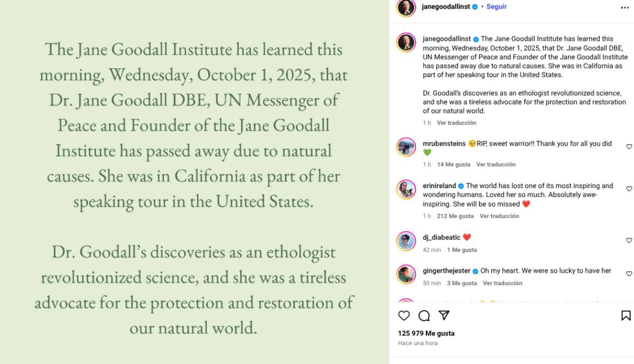The height and width of the screenshot is (364, 634).
Task: Translate erinireland's comment via Ver traducción
Action: click(x=499, y=216)
